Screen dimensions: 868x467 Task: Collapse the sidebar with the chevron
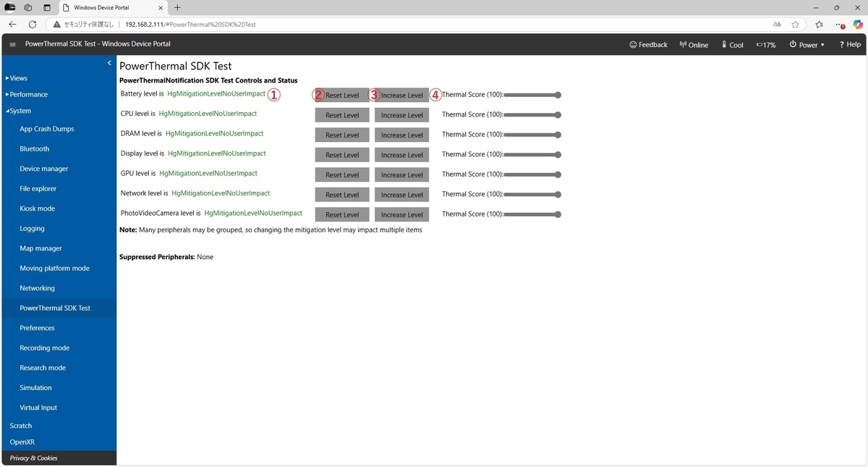[x=109, y=64]
